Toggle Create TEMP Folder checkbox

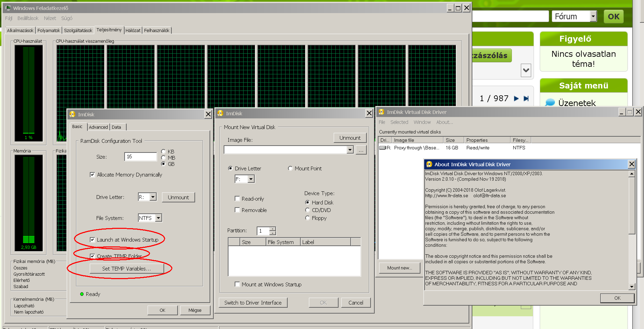pyautogui.click(x=92, y=256)
